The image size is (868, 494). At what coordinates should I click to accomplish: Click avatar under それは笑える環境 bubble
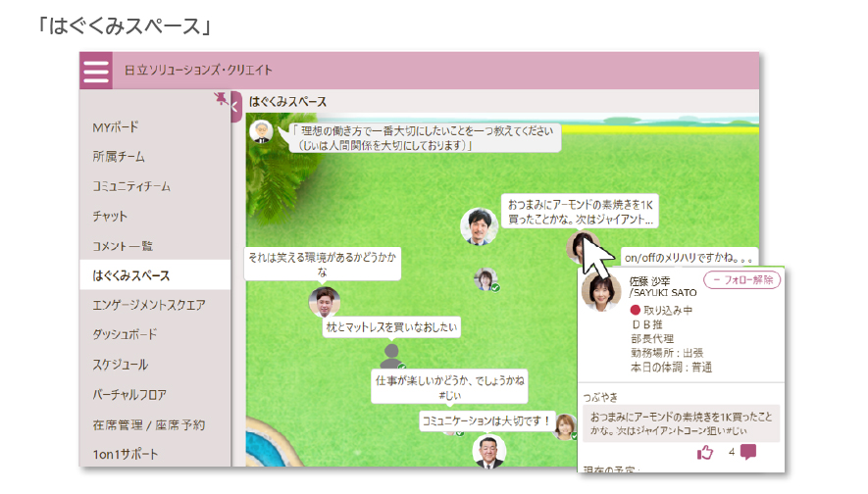(x=324, y=301)
